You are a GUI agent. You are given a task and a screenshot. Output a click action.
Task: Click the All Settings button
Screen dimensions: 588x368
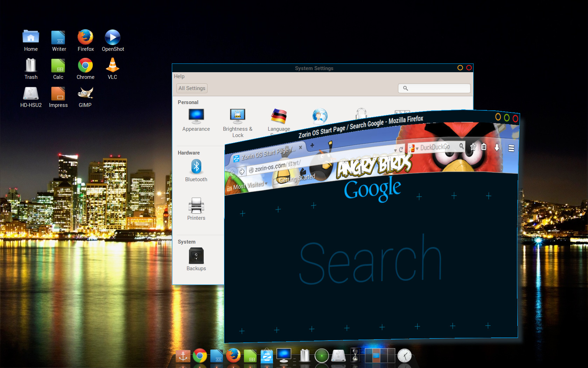(192, 88)
